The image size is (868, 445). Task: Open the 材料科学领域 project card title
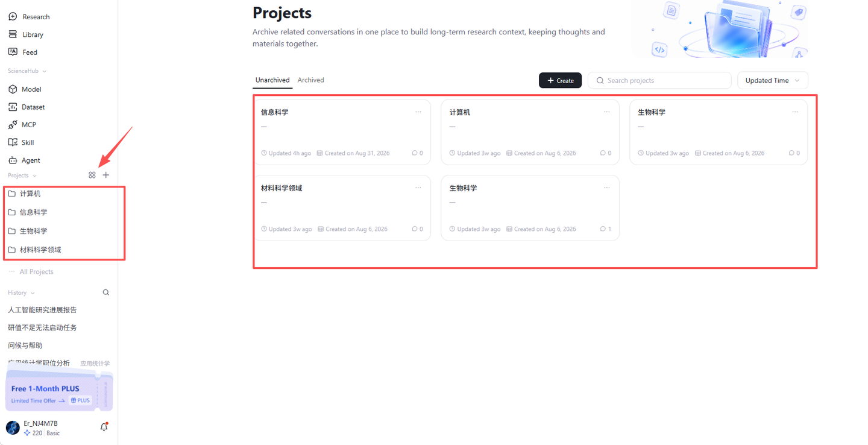[281, 188]
